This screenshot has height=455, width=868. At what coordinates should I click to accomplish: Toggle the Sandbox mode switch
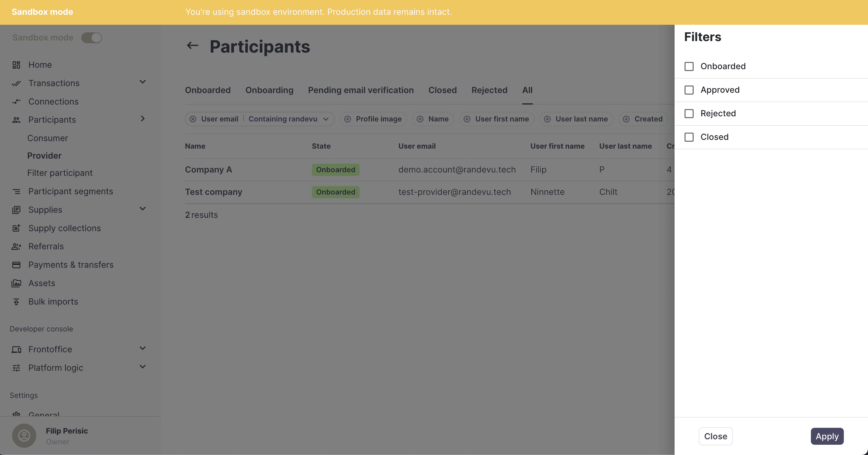91,37
